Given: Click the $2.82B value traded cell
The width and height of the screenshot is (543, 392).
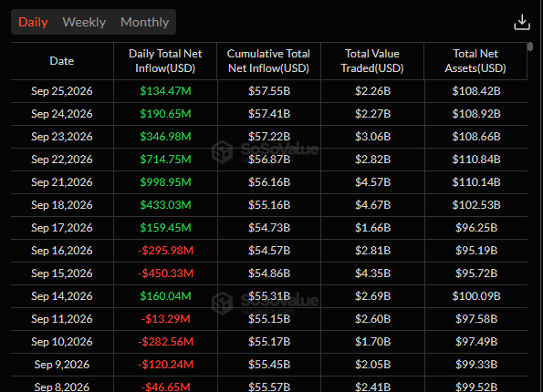Looking at the screenshot, I should [x=372, y=160].
